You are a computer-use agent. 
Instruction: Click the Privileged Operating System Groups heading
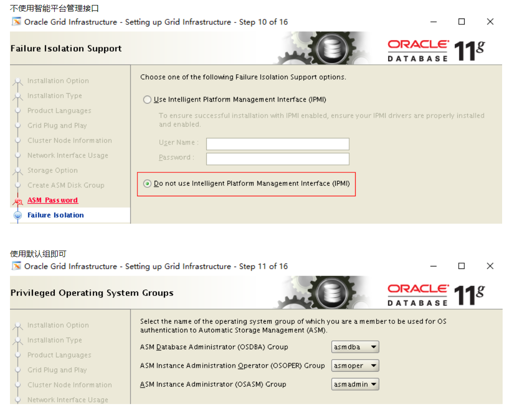click(92, 293)
